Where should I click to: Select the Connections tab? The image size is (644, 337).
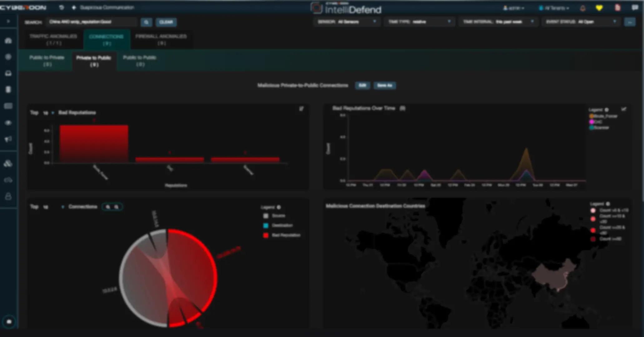tap(107, 39)
